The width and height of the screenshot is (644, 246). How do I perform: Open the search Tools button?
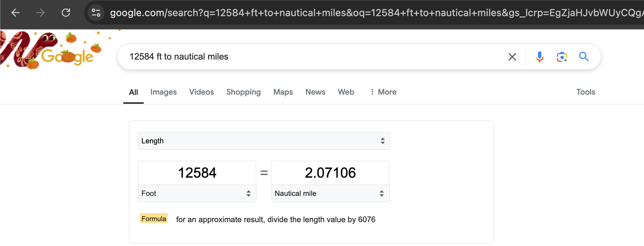[586, 92]
